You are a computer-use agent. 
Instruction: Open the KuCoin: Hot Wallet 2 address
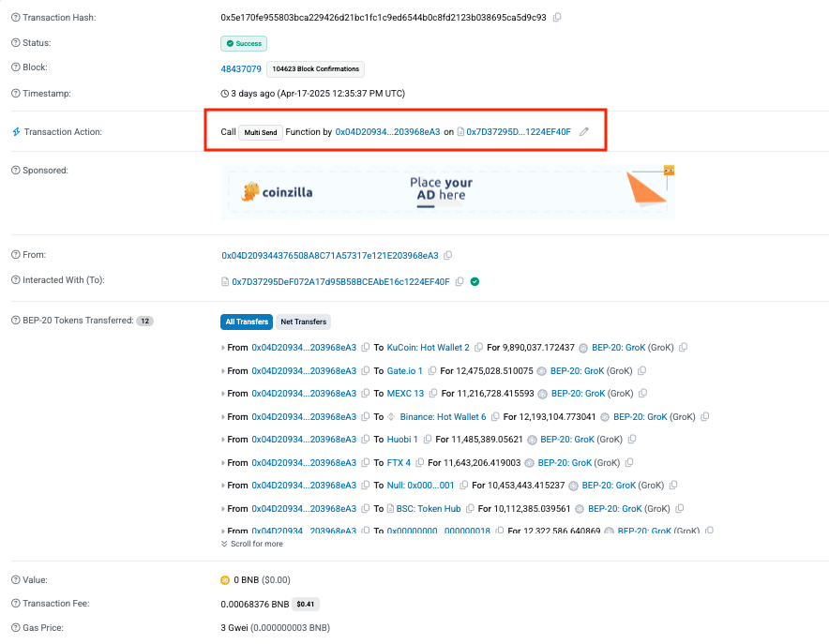pos(428,348)
